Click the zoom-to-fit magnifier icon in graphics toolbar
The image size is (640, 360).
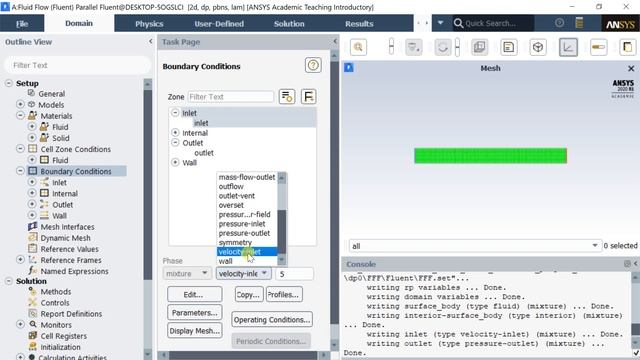pos(358,47)
